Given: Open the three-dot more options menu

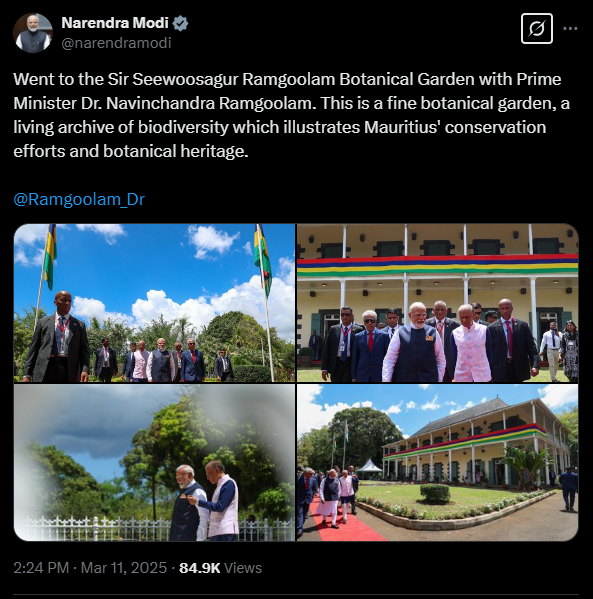Looking at the screenshot, I should coord(570,29).
